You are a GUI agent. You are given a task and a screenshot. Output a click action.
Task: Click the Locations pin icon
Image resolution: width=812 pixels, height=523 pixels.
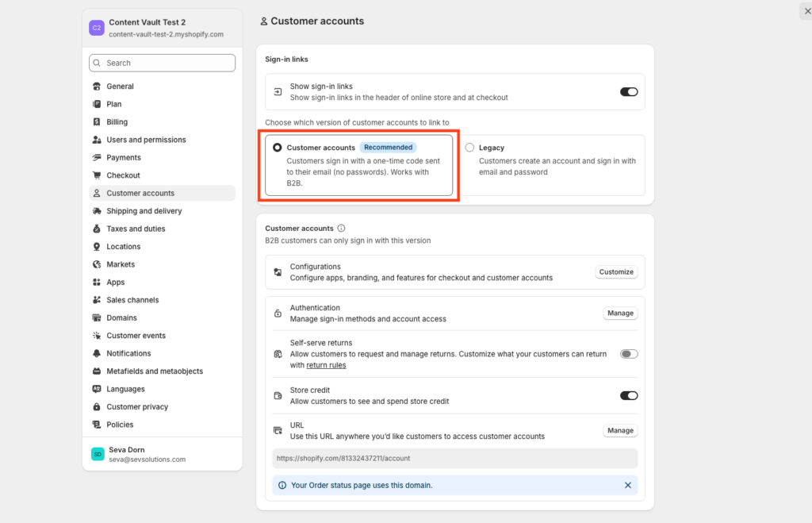[x=97, y=247]
